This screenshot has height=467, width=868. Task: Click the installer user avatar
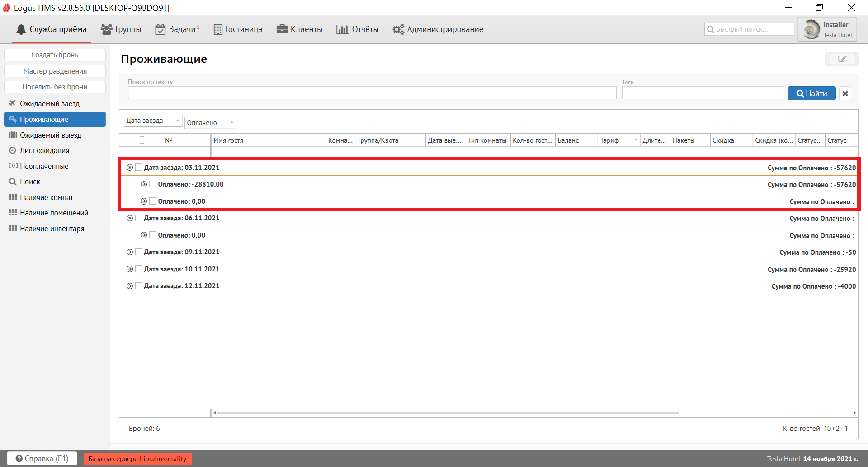click(x=811, y=29)
